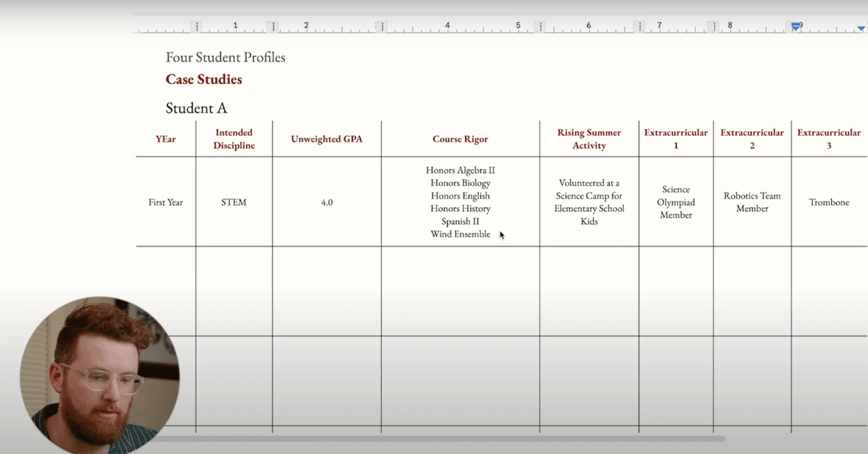This screenshot has height=454, width=868.
Task: Click the 'Course Rigor' column header
Action: [461, 139]
